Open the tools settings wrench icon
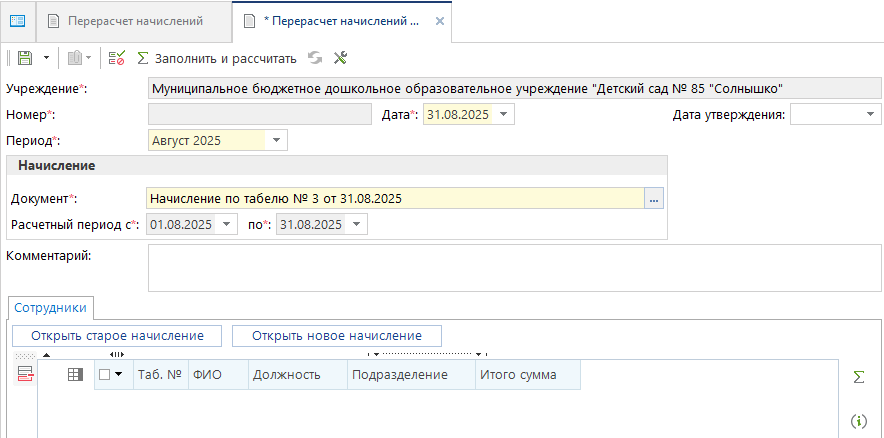Viewport: 884px width, 438px height. click(x=340, y=57)
